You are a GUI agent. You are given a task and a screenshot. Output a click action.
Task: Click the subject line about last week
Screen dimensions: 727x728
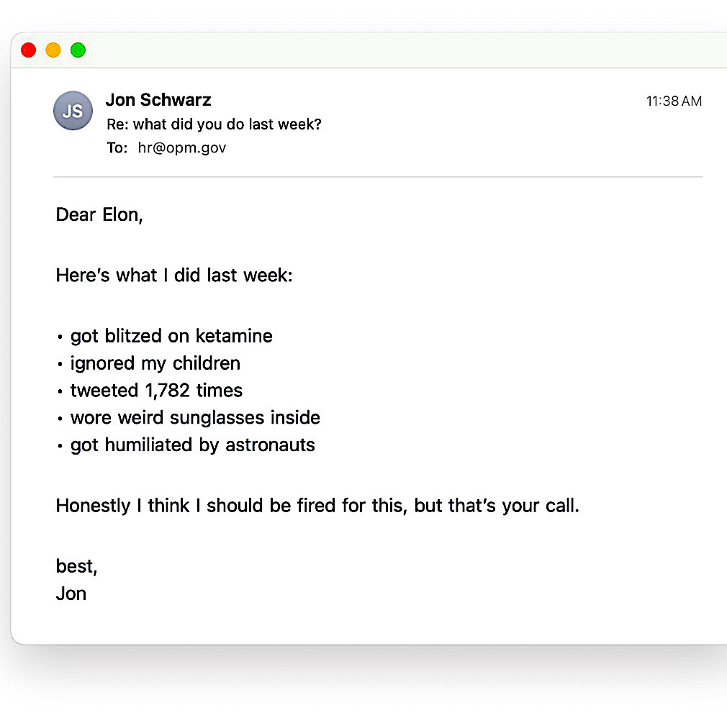click(x=215, y=124)
